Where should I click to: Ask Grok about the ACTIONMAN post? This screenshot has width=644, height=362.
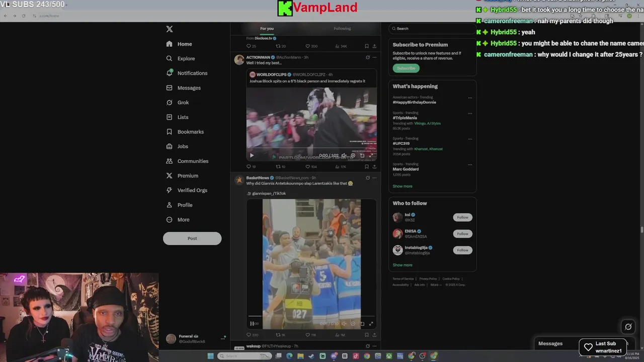point(368,57)
